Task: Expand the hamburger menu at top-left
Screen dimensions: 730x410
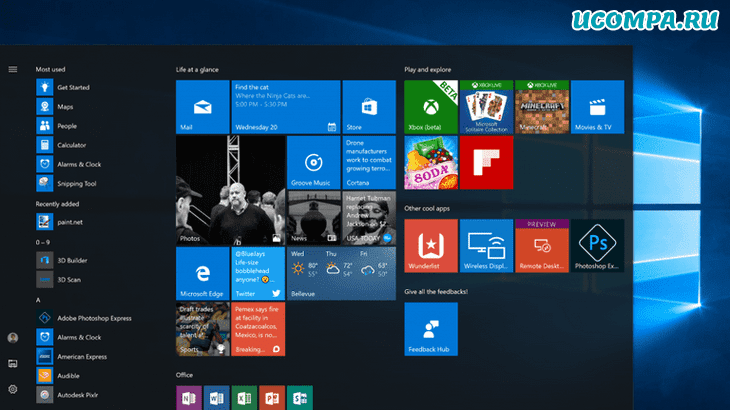Action: tap(13, 69)
